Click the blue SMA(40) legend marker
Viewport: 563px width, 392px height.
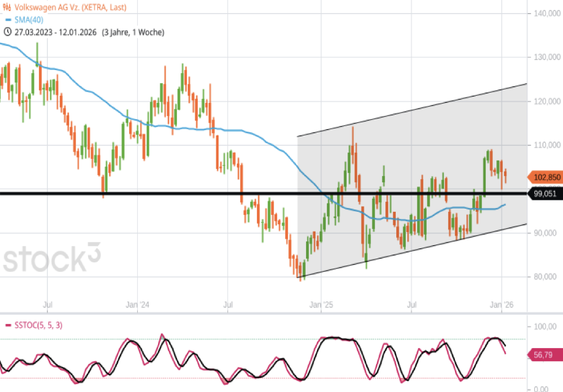click(x=8, y=20)
